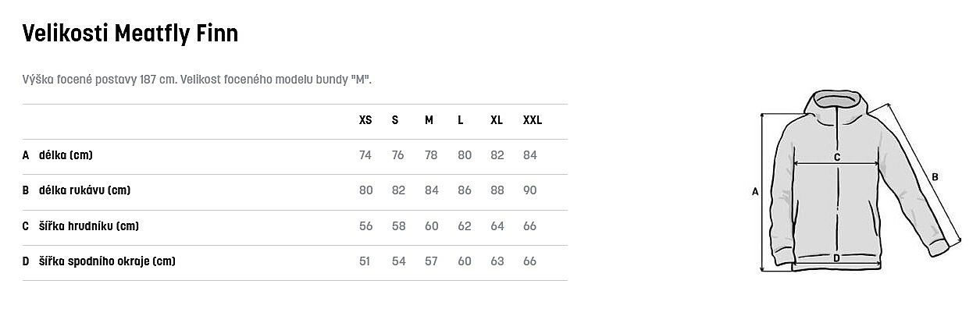
Task: Click the "délka (cm)" row label
Action: coord(66,155)
